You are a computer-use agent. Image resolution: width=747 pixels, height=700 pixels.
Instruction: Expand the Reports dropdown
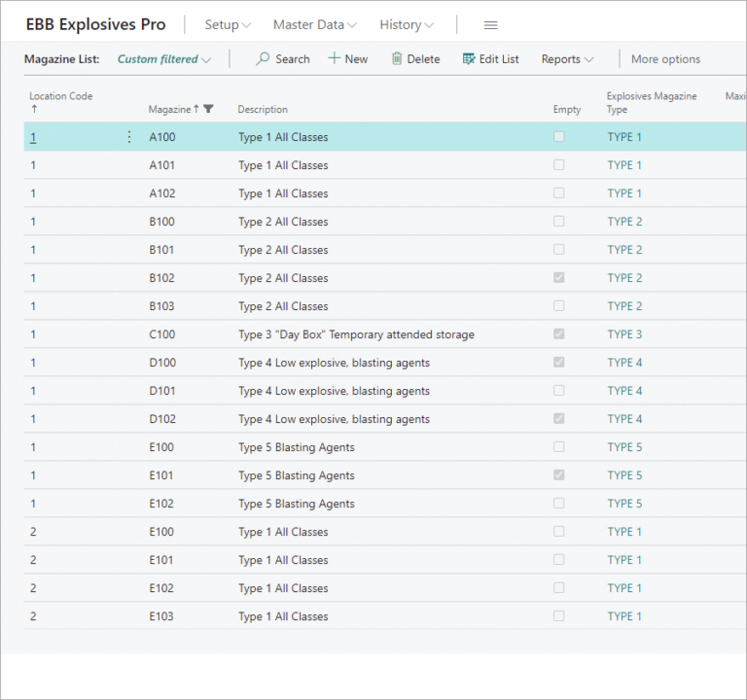click(x=567, y=59)
